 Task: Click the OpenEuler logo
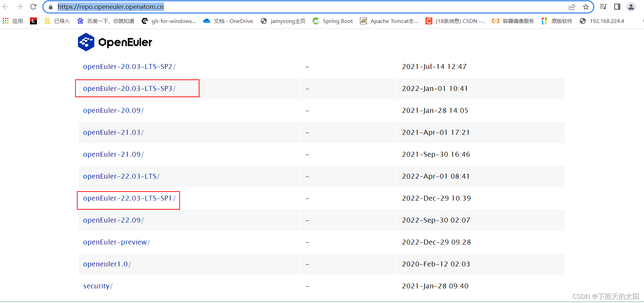[115, 42]
